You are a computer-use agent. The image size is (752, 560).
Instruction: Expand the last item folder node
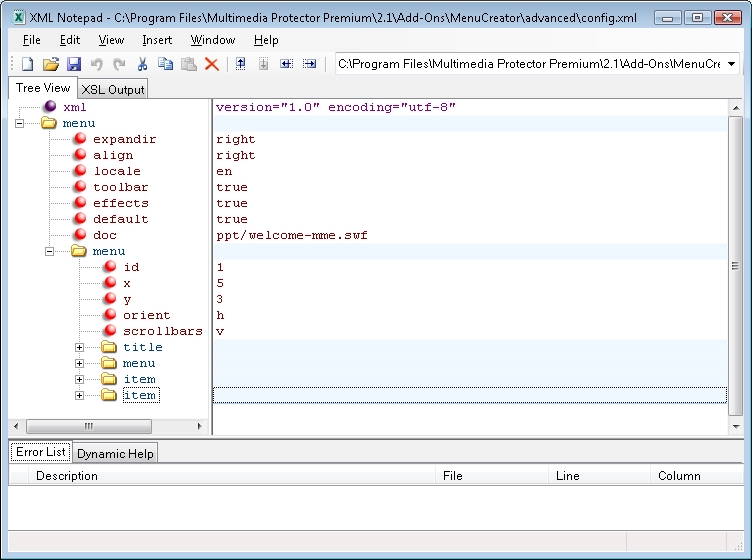[x=80, y=395]
